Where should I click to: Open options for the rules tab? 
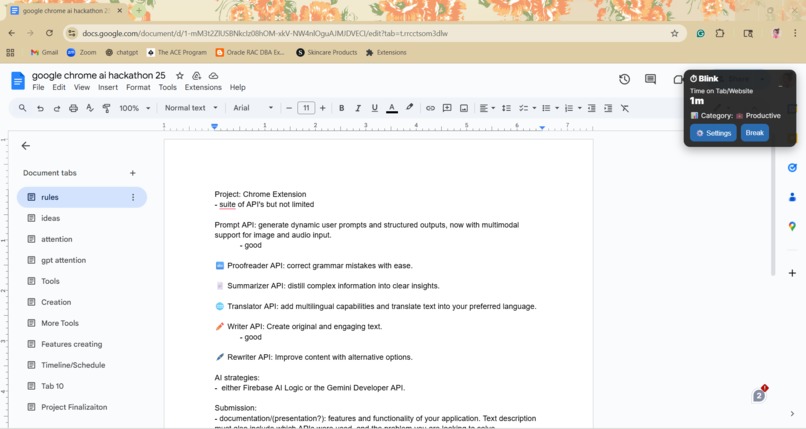pyautogui.click(x=133, y=197)
